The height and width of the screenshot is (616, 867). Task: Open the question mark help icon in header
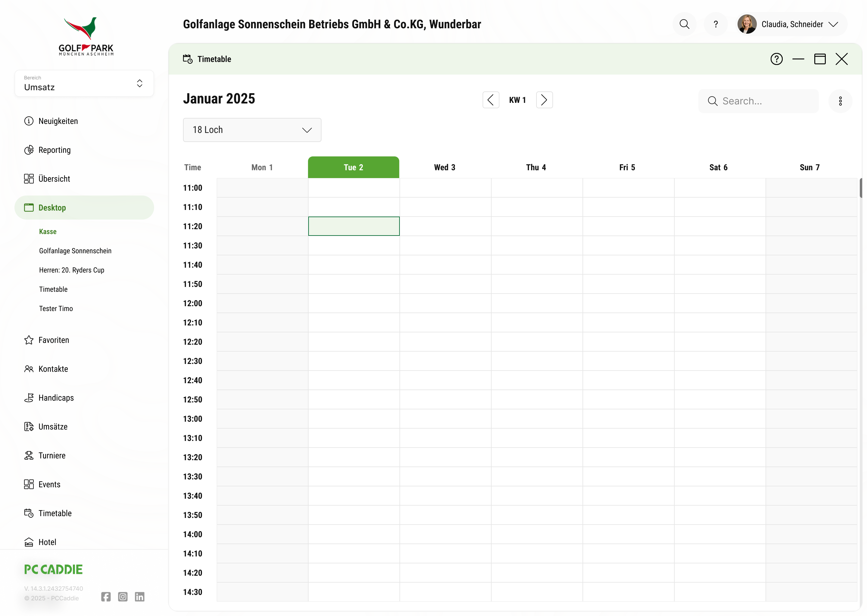[x=716, y=24]
